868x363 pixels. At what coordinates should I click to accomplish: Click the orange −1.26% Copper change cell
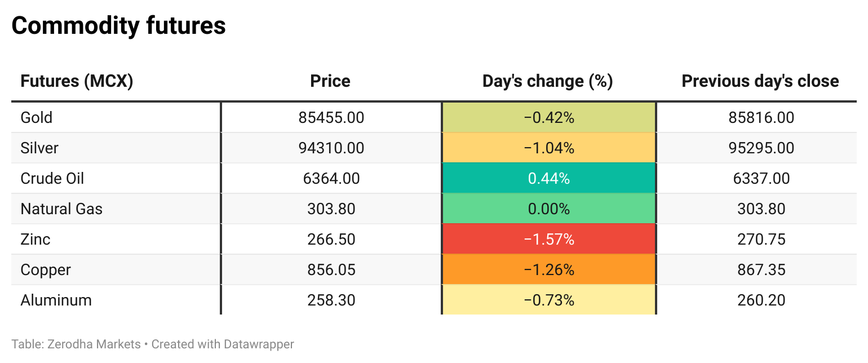click(548, 270)
